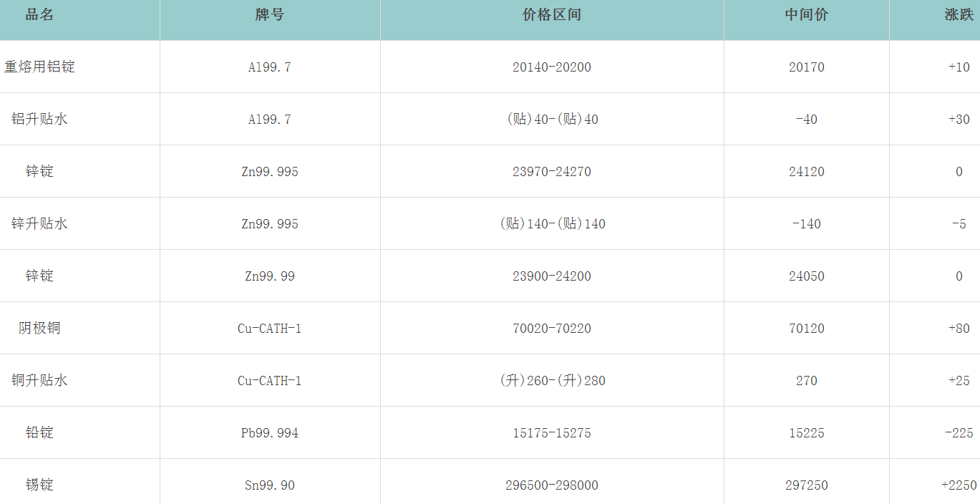980x504 pixels.
Task: Click the 中间价 column header
Action: pos(806,15)
